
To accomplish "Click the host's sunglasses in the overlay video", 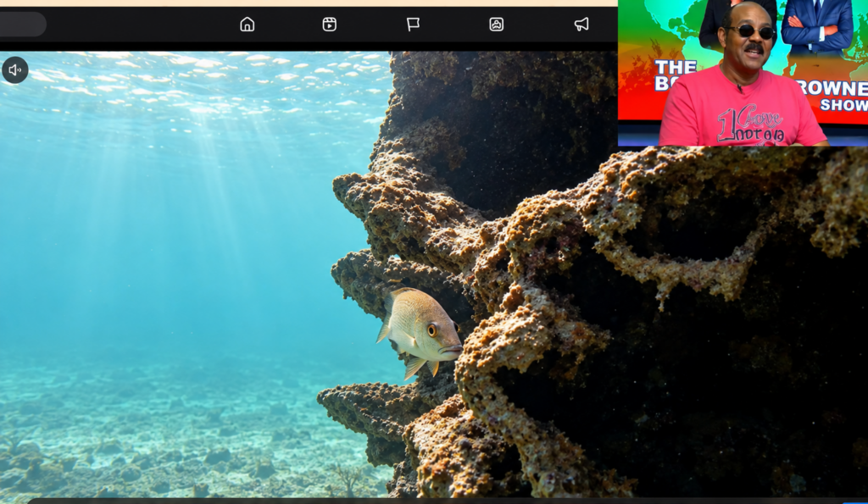I will coord(751,31).
